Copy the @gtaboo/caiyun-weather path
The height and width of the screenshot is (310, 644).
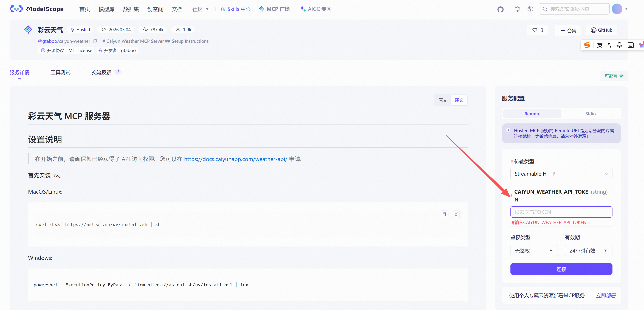95,41
